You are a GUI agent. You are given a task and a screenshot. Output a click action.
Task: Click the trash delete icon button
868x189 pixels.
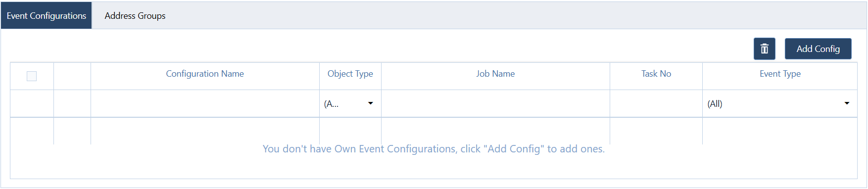[x=764, y=48]
